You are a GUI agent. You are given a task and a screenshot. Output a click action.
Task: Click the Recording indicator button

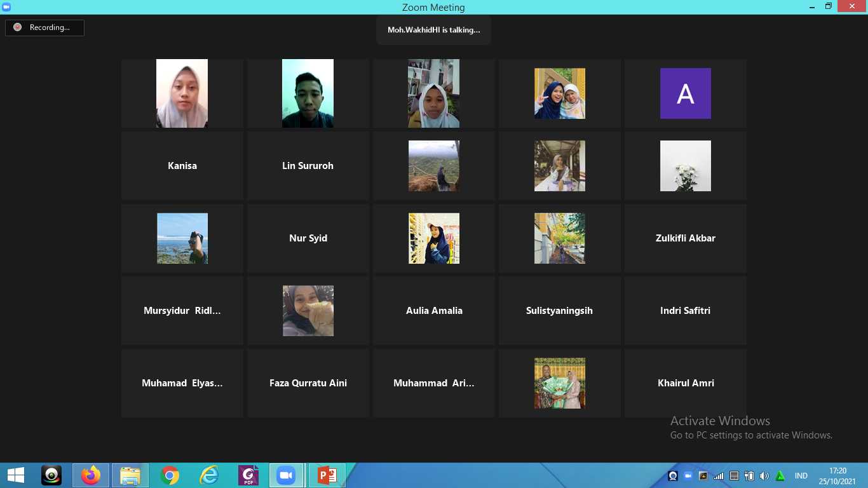[44, 27]
